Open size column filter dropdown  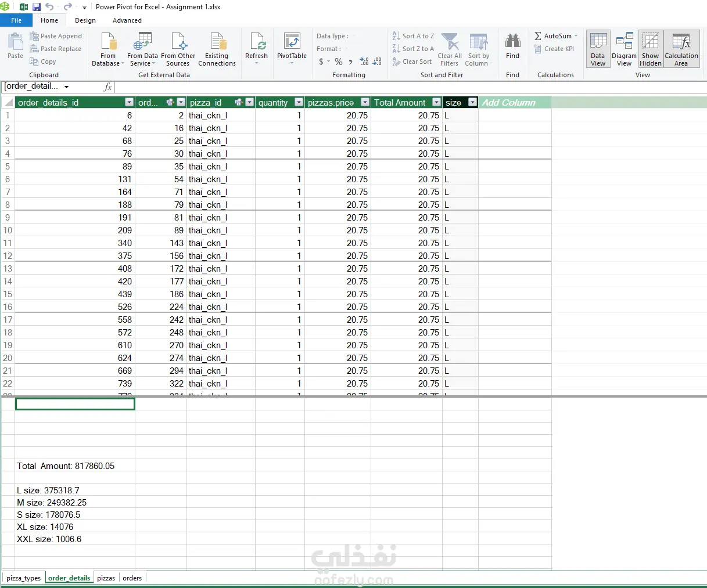pos(472,102)
